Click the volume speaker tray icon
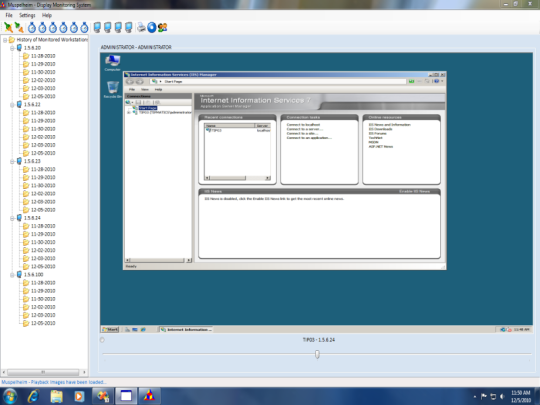 502,396
